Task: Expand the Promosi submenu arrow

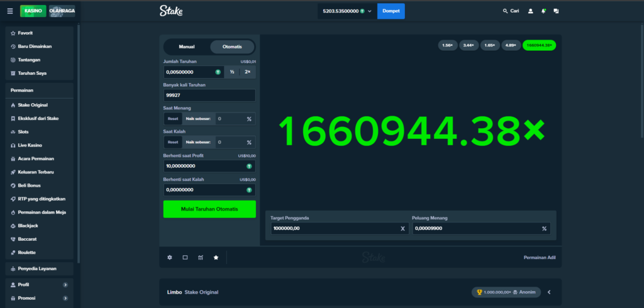Action: coord(65,298)
